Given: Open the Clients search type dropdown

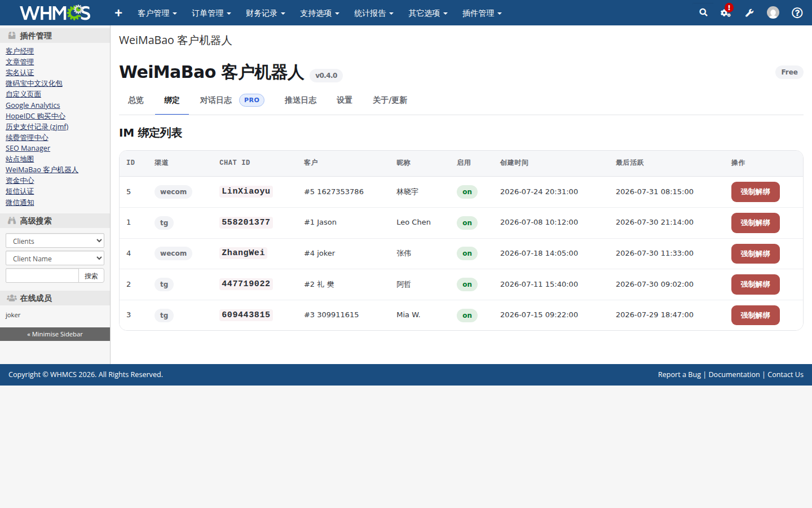Looking at the screenshot, I should (55, 240).
